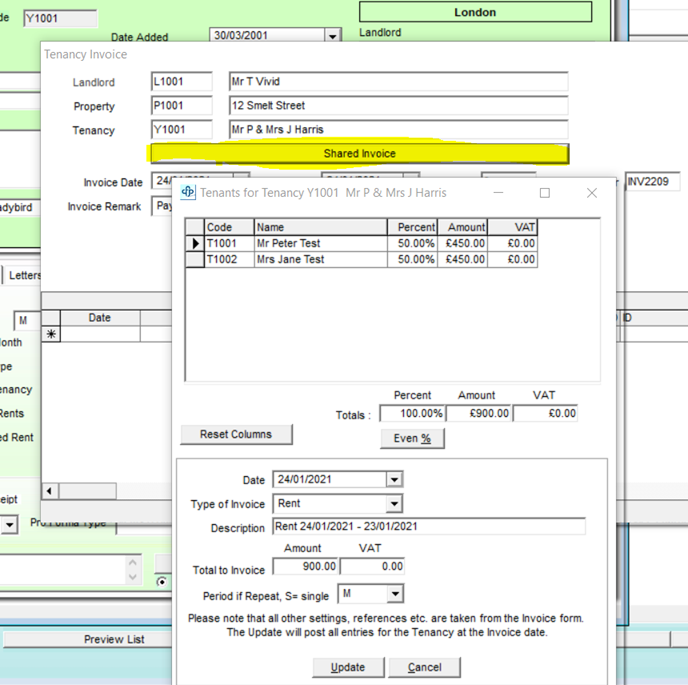Open the Date Added dropdown arrow

pos(332,36)
